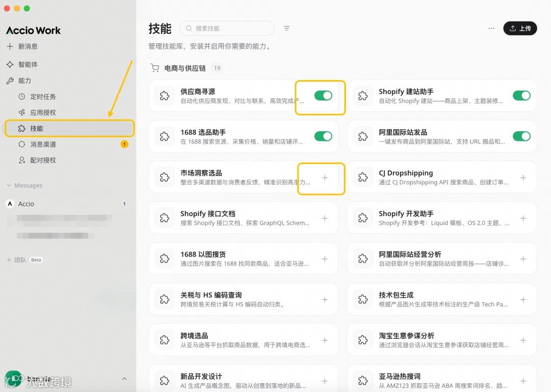Open the filter icon beside search
The width and height of the screenshot is (551, 392).
click(287, 28)
